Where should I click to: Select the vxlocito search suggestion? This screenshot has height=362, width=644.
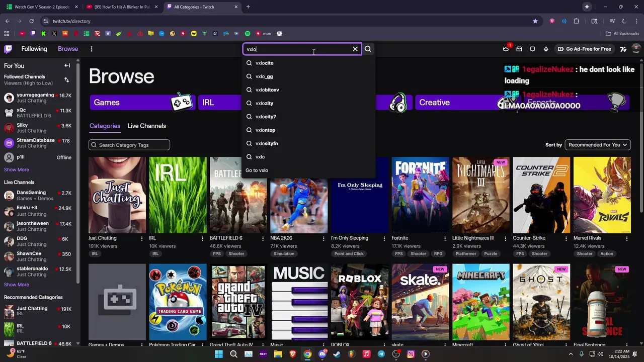308,63
